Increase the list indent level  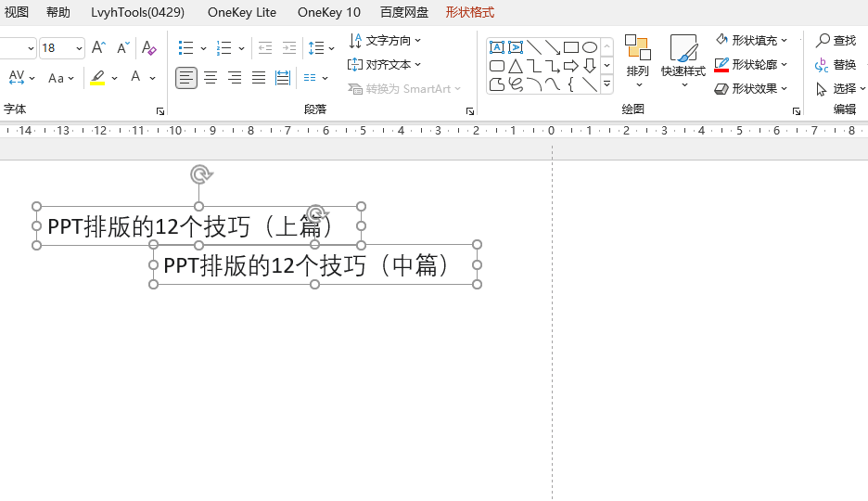click(x=289, y=48)
